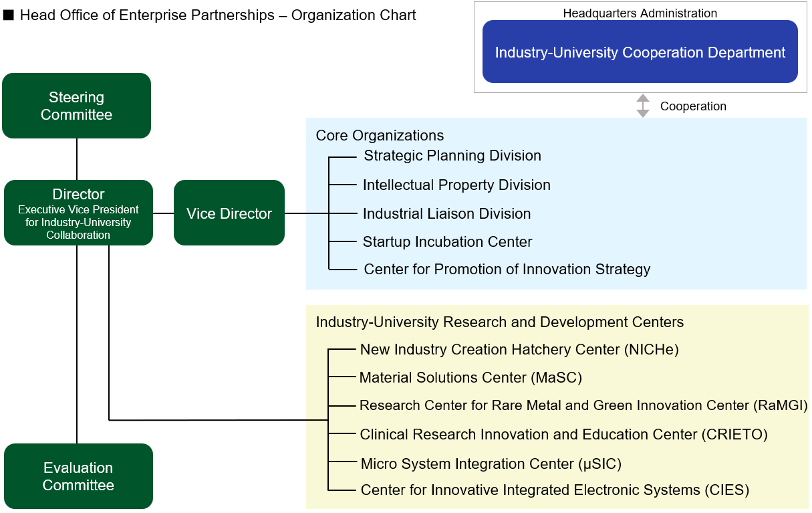Select 'Intellectual Property Division'

(456, 185)
